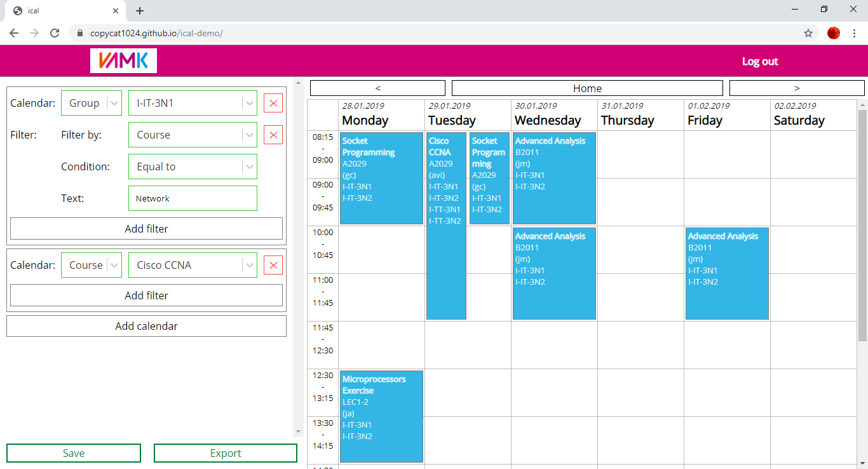Click the calendar vertical scrollbar
The image size is (868, 469).
coord(862,225)
